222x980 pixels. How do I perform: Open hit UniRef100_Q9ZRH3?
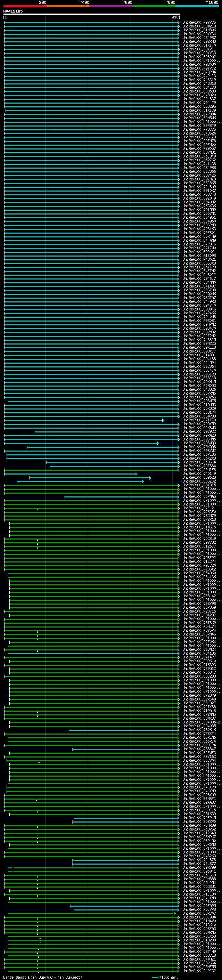[199, 41]
